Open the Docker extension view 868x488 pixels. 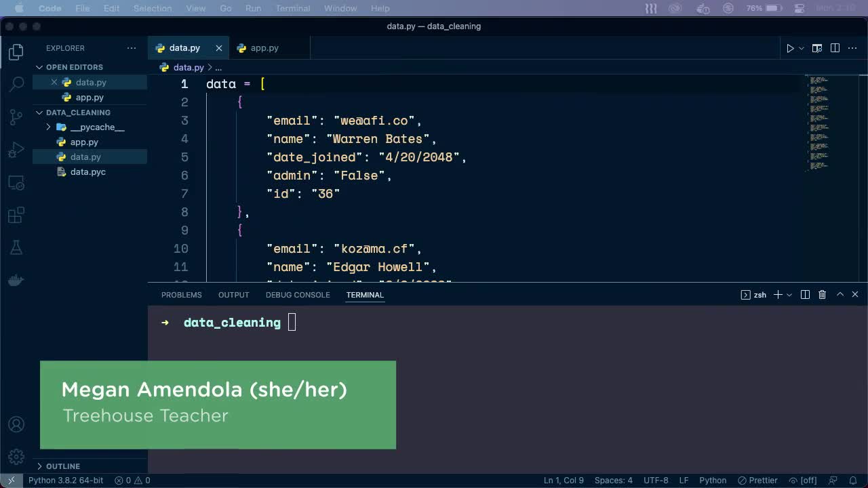click(16, 279)
